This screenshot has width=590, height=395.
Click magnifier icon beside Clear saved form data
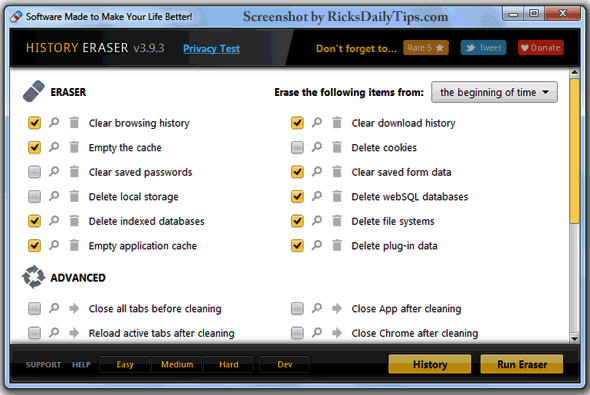click(317, 172)
